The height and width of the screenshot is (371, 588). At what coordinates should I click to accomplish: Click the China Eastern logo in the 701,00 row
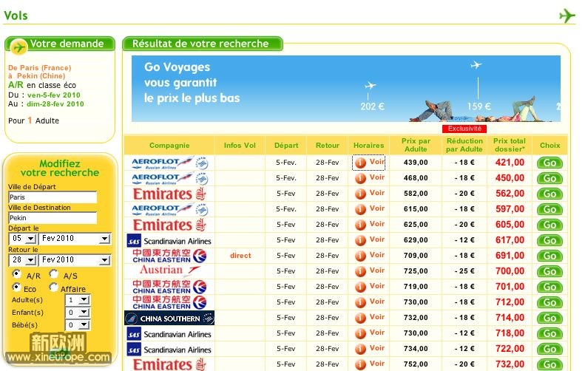click(169, 287)
